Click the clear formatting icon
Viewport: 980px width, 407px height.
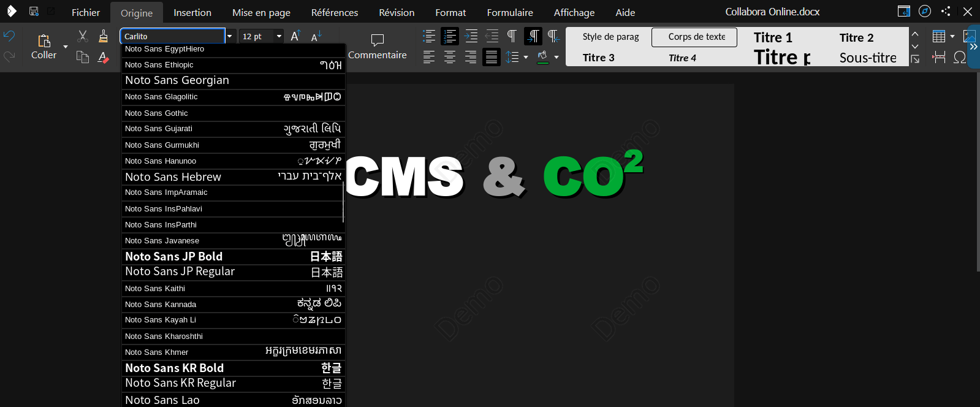[104, 57]
